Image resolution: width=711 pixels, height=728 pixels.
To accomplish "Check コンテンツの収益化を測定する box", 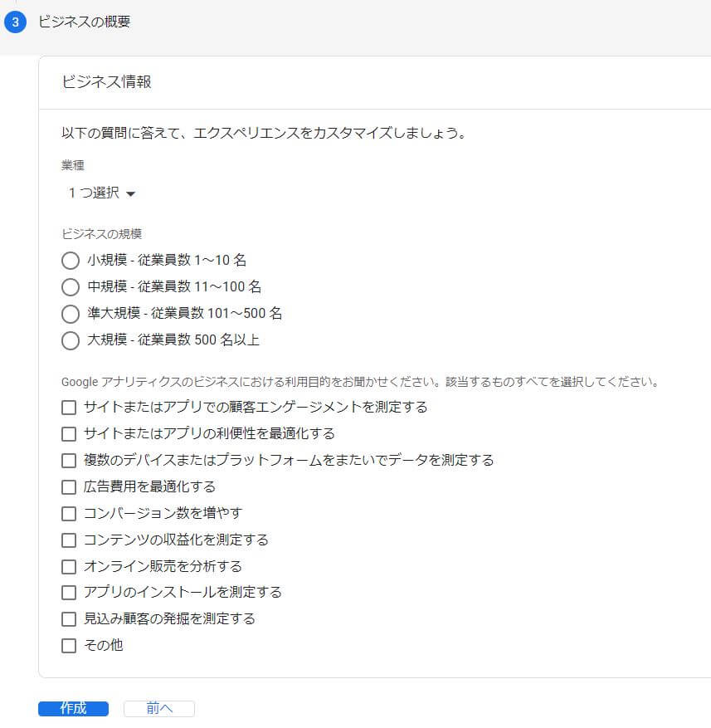I will [69, 540].
